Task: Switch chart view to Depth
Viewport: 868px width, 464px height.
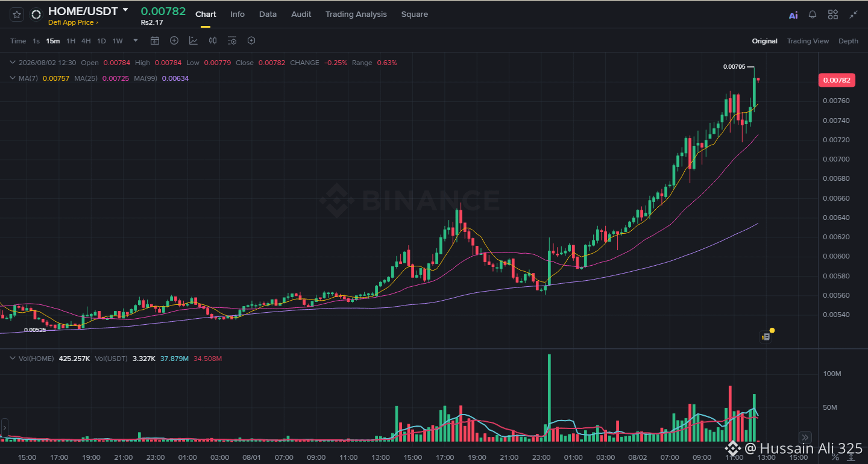Action: pos(848,41)
